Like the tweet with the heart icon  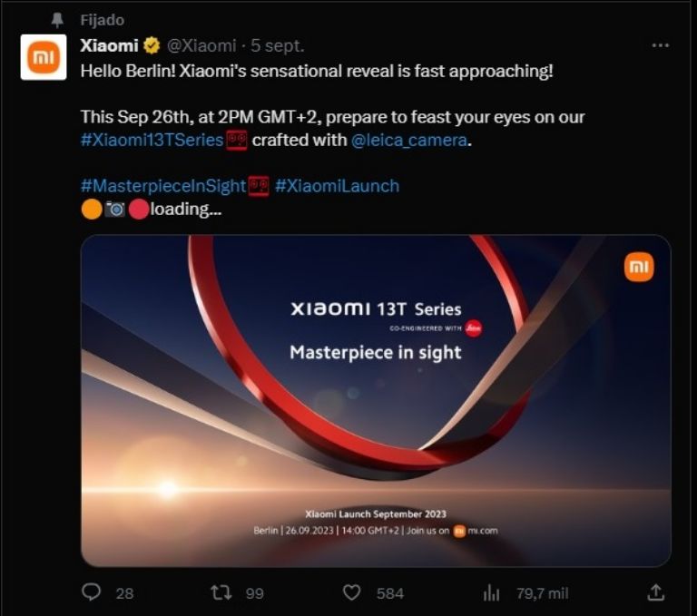point(352,592)
